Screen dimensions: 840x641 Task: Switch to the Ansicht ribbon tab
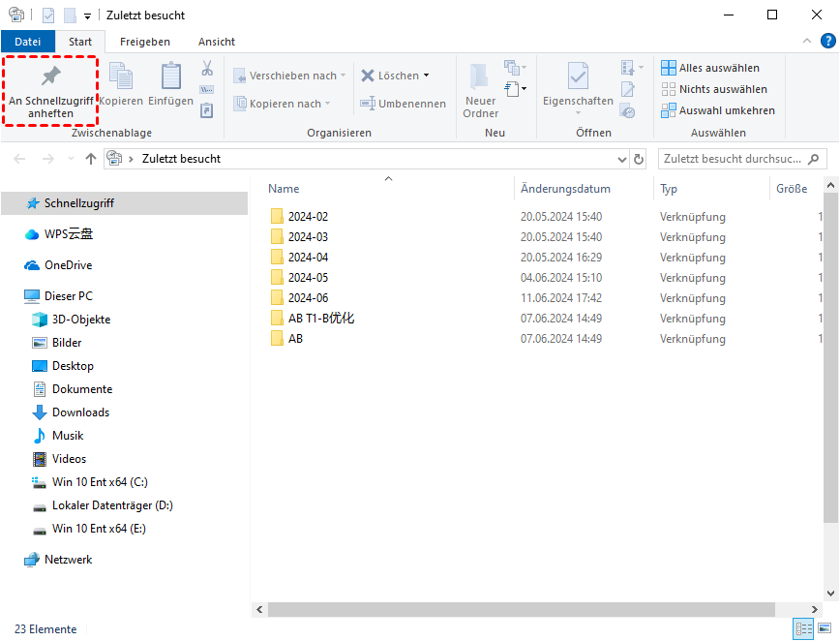[x=217, y=42]
